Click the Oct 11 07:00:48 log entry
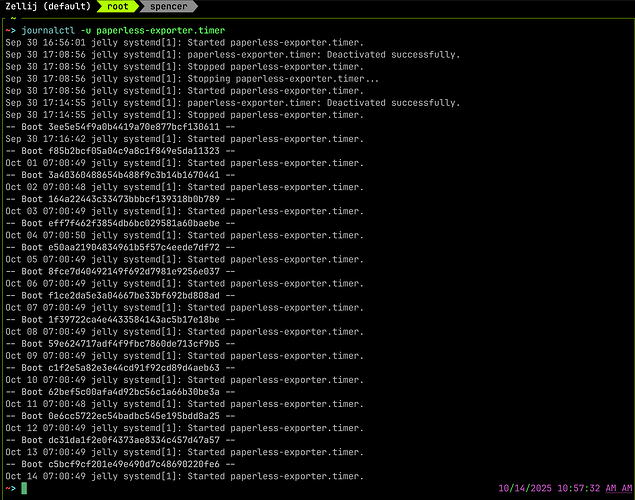The image size is (635, 500). click(x=184, y=403)
